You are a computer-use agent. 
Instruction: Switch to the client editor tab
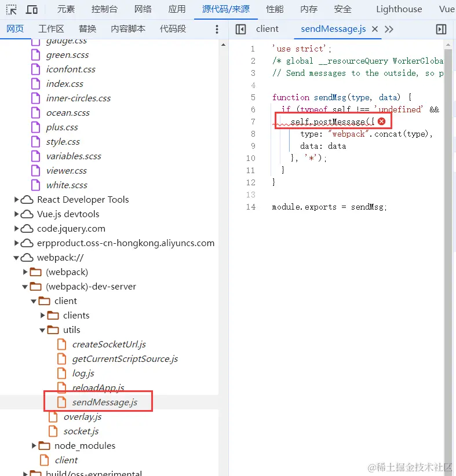tap(267, 29)
